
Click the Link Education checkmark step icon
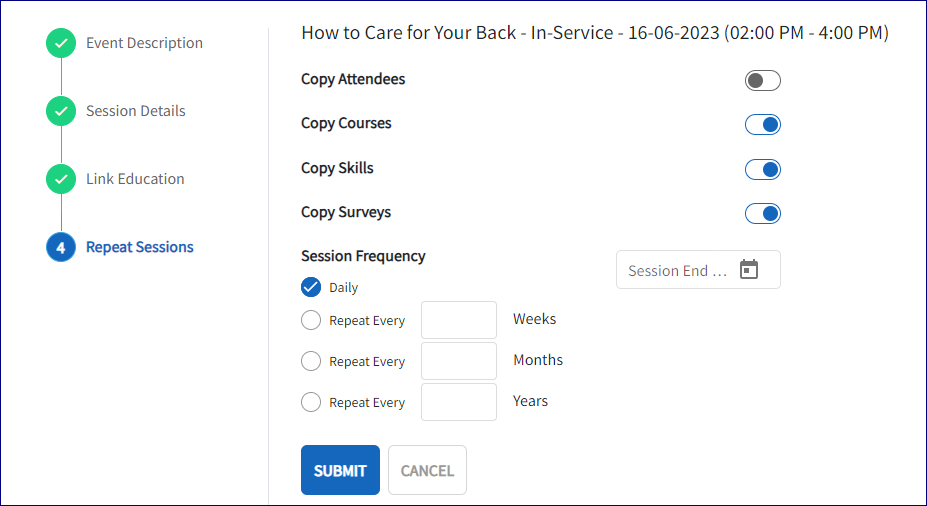click(61, 180)
